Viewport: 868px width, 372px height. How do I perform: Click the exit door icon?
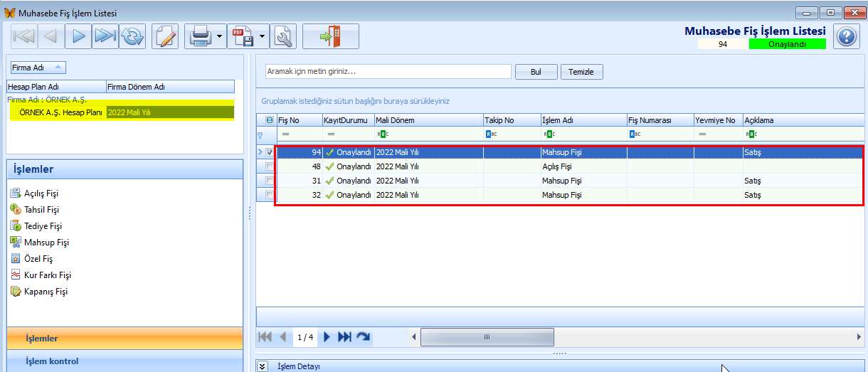coord(330,36)
